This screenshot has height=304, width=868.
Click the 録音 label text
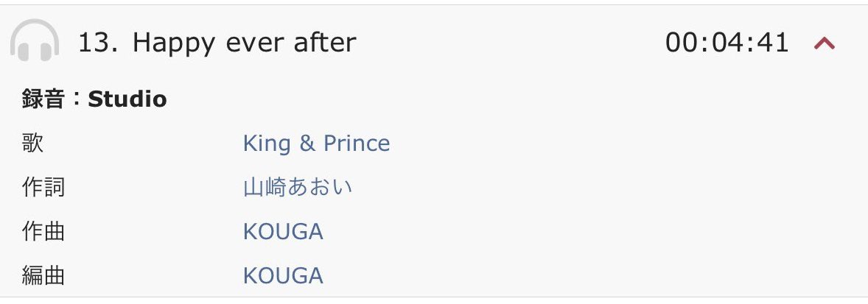click(43, 99)
